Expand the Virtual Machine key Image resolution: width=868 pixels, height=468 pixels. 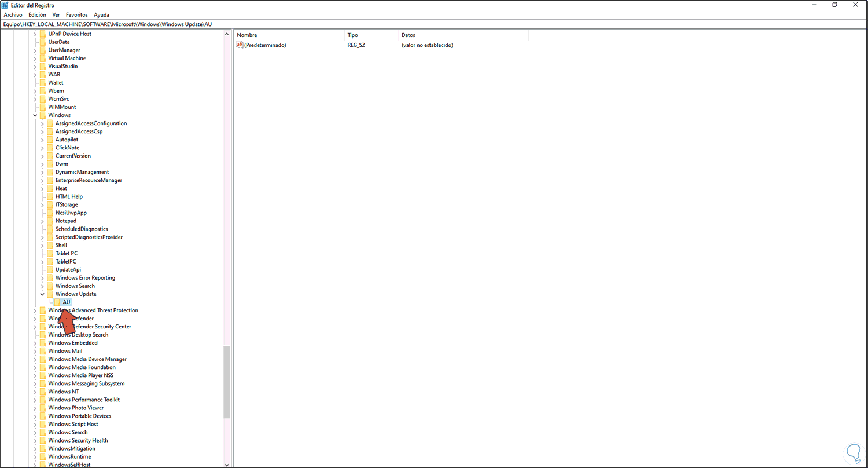pos(35,58)
